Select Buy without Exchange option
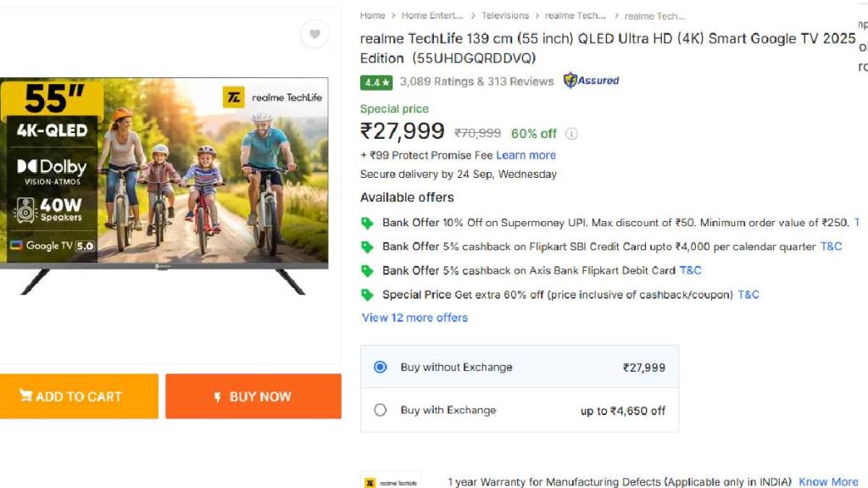The height and width of the screenshot is (488, 868). click(381, 367)
